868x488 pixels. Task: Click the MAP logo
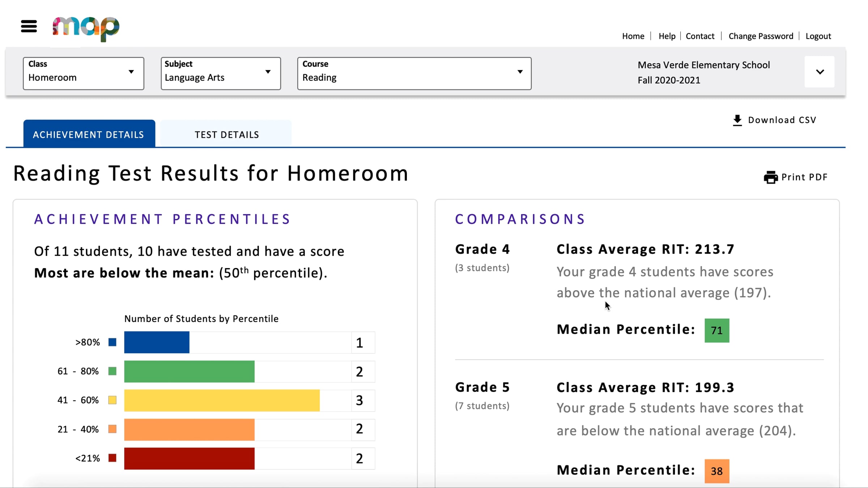[x=86, y=28]
